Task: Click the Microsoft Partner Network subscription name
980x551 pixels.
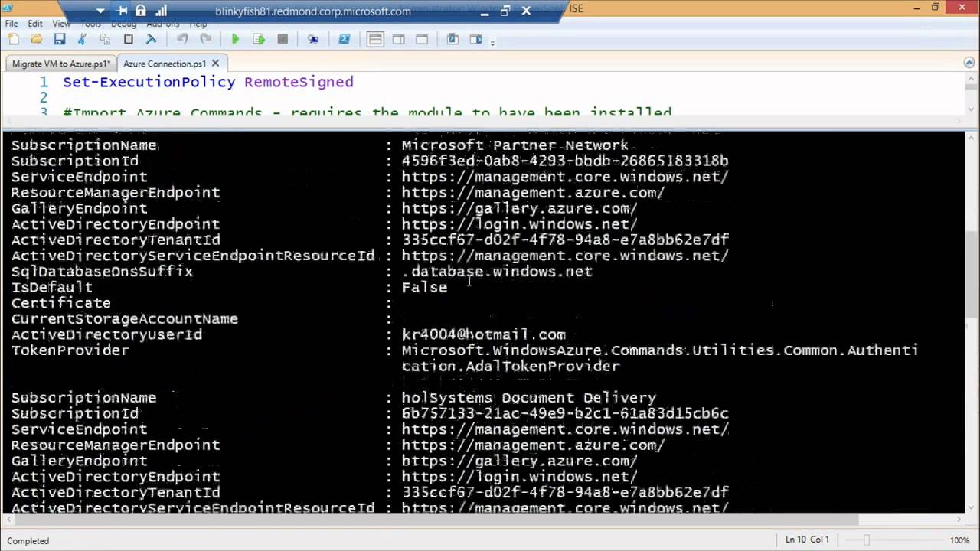Action: pos(515,145)
